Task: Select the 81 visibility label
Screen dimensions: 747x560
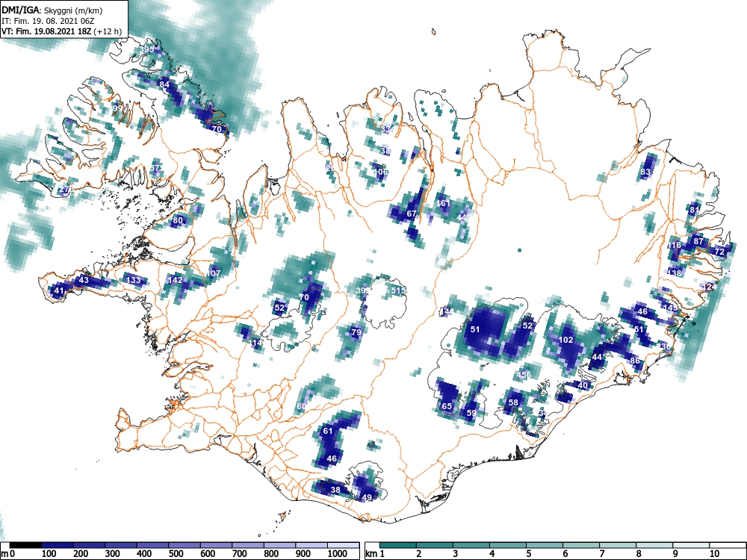Action: [695, 210]
